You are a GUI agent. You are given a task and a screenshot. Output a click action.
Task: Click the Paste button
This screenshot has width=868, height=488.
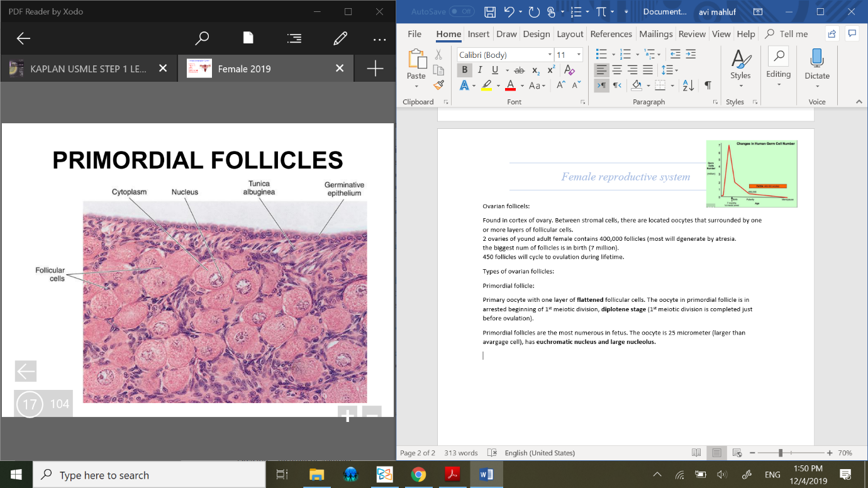416,64
